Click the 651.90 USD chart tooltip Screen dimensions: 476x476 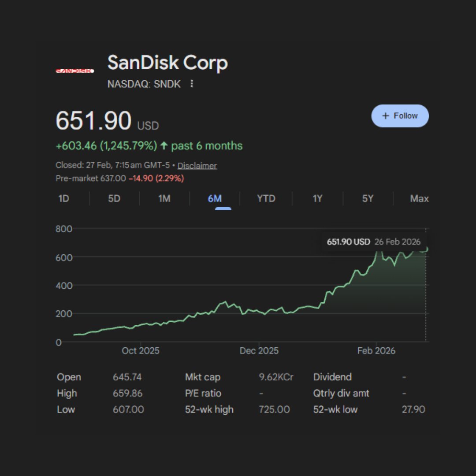[373, 242]
